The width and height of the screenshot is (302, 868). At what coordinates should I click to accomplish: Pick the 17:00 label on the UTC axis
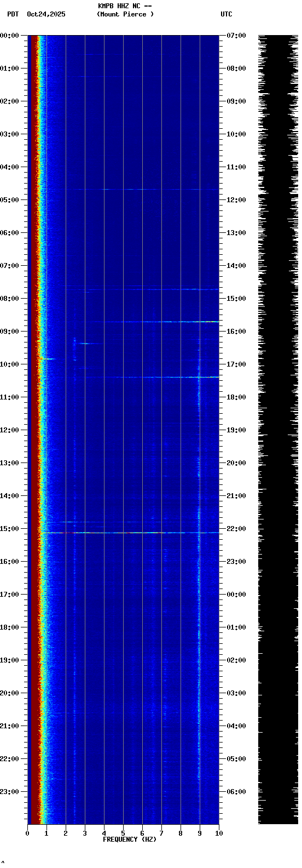(x=236, y=364)
